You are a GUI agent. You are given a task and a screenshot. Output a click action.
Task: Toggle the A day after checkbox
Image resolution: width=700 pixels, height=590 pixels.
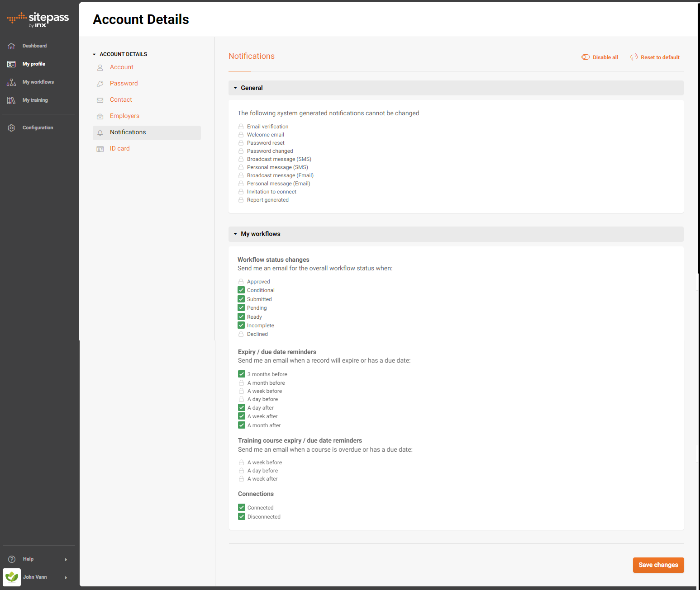tap(242, 407)
